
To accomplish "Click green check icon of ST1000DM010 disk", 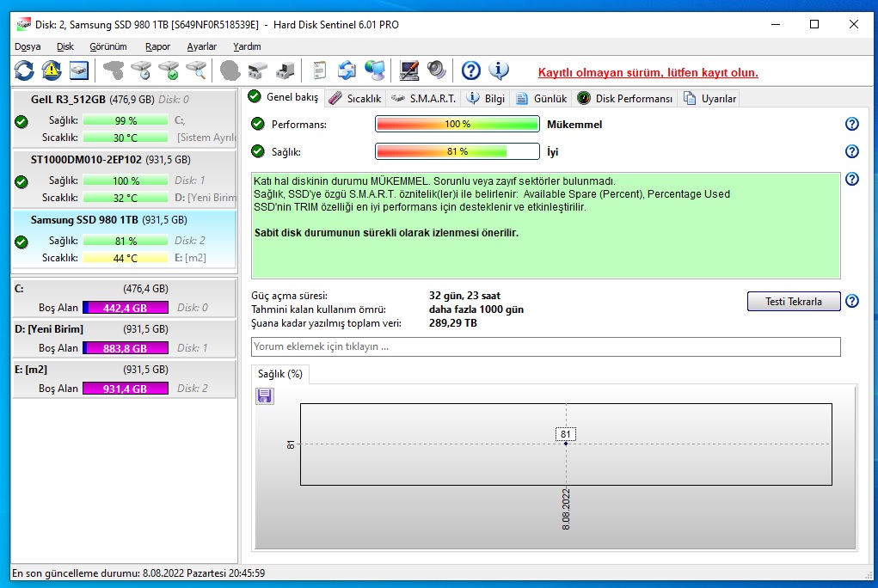I will (x=21, y=181).
